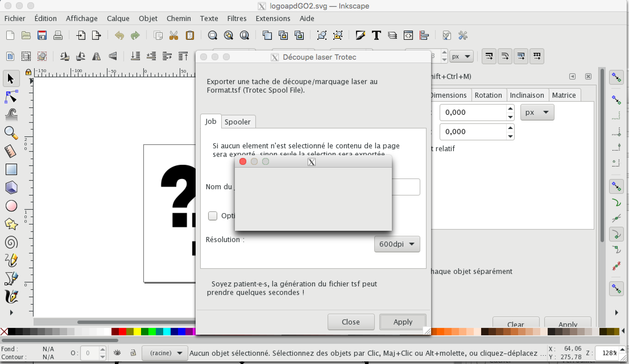
Task: Flip selection horizontally icon
Action: coord(97,56)
